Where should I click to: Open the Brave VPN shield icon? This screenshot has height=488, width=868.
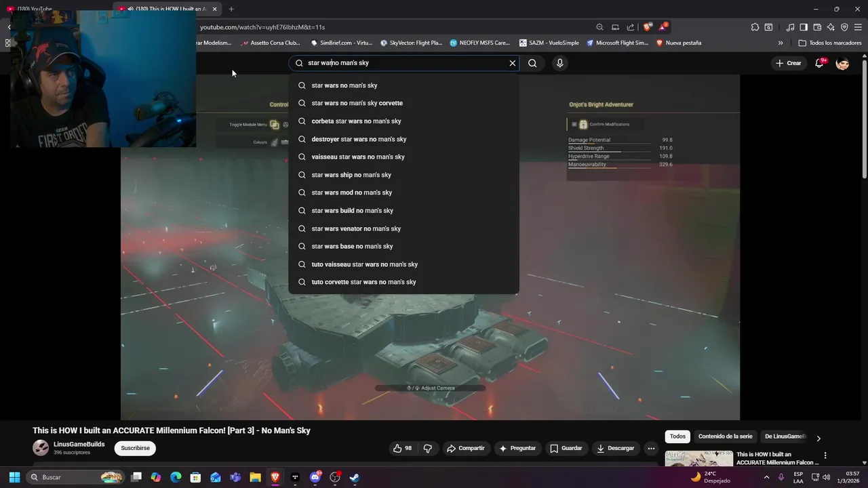point(844,27)
